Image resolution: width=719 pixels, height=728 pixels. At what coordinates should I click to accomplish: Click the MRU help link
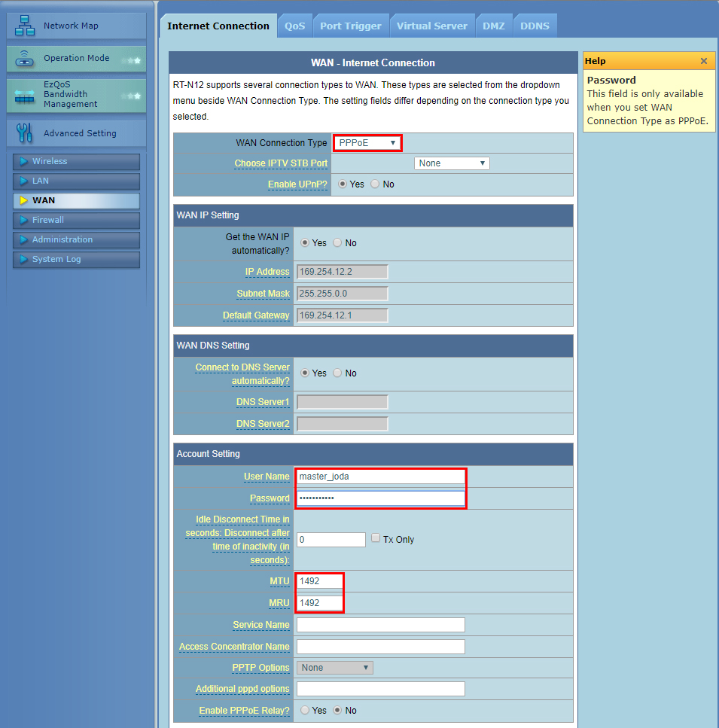pos(279,603)
